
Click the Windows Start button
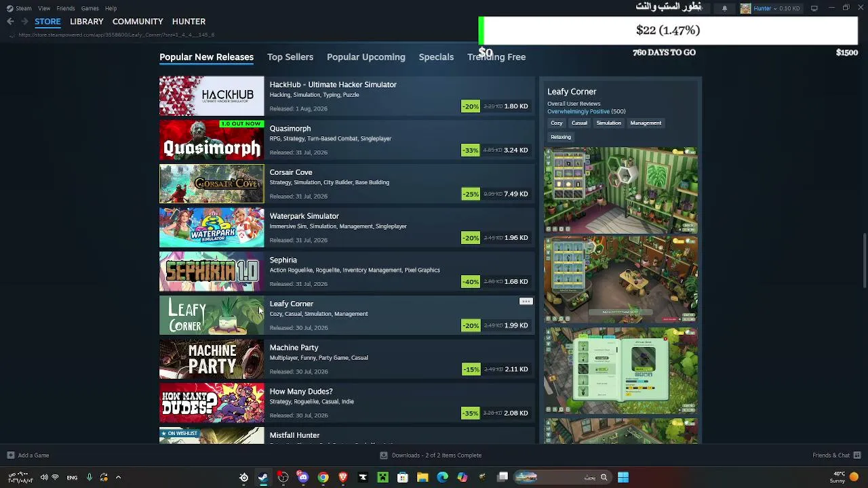pyautogui.click(x=623, y=477)
